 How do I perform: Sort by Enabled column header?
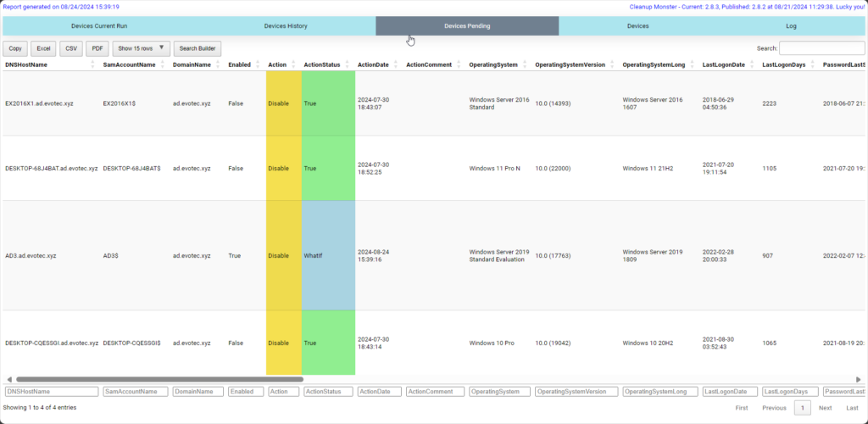click(x=239, y=64)
